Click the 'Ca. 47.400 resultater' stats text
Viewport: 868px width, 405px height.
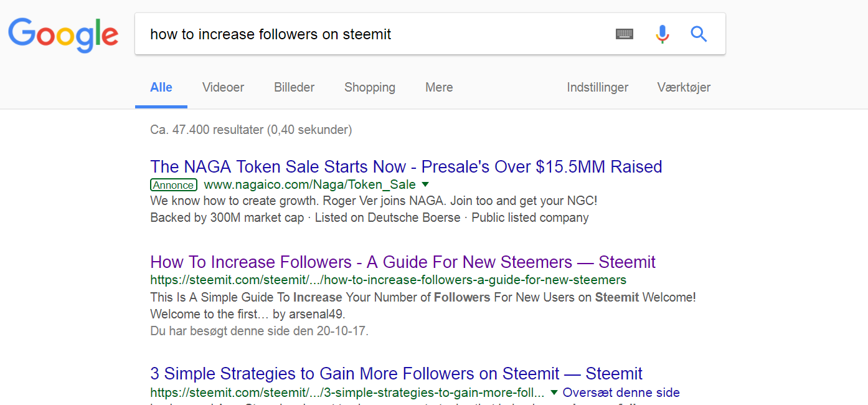[251, 130]
